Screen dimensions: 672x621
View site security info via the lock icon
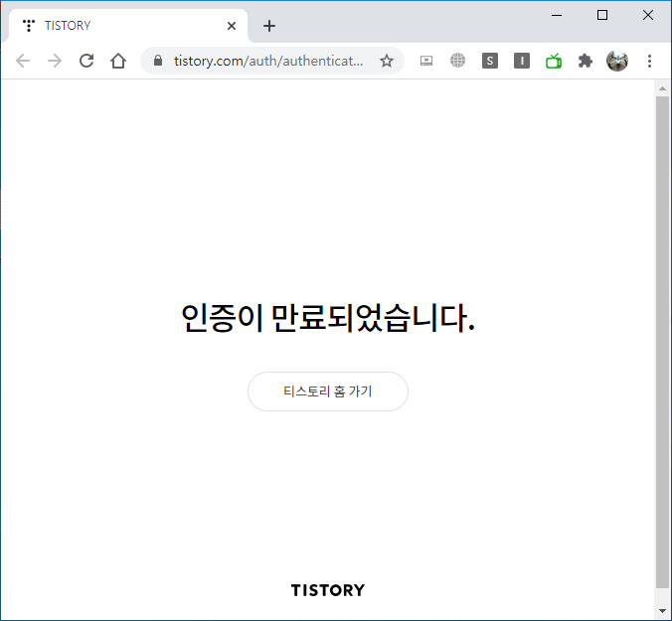pos(158,61)
